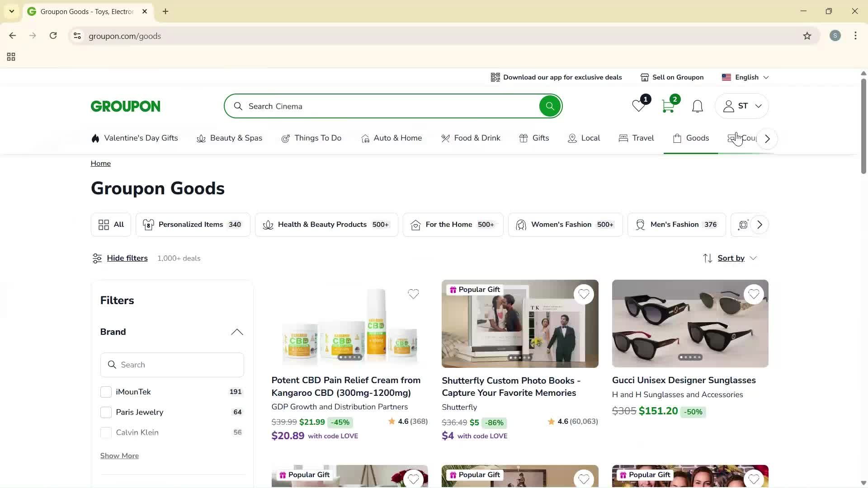The image size is (868, 488).
Task: Click the Groupon logo
Action: 125,106
